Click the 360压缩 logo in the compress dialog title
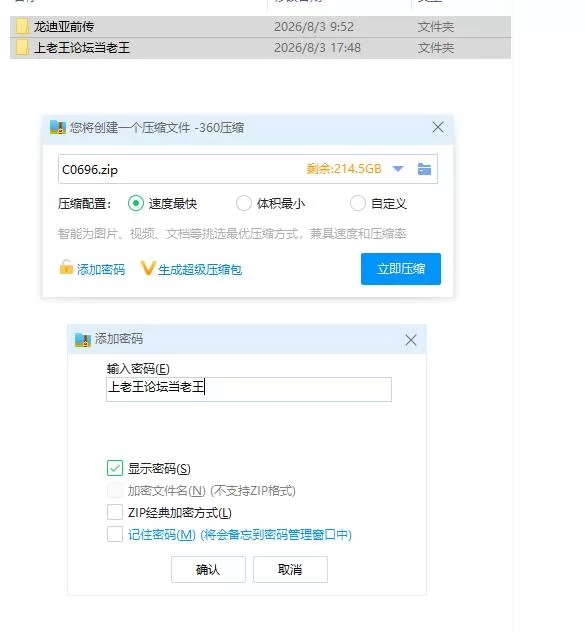The image size is (585, 632). (x=58, y=127)
